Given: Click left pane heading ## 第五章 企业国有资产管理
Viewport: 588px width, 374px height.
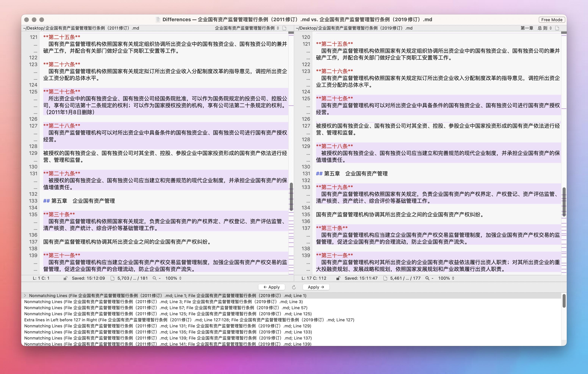Looking at the screenshot, I should (x=79, y=201).
